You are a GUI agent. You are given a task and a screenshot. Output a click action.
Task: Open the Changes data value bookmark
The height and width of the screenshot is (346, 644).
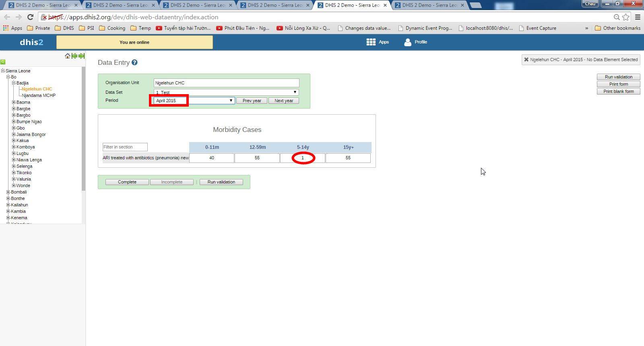[x=364, y=28]
